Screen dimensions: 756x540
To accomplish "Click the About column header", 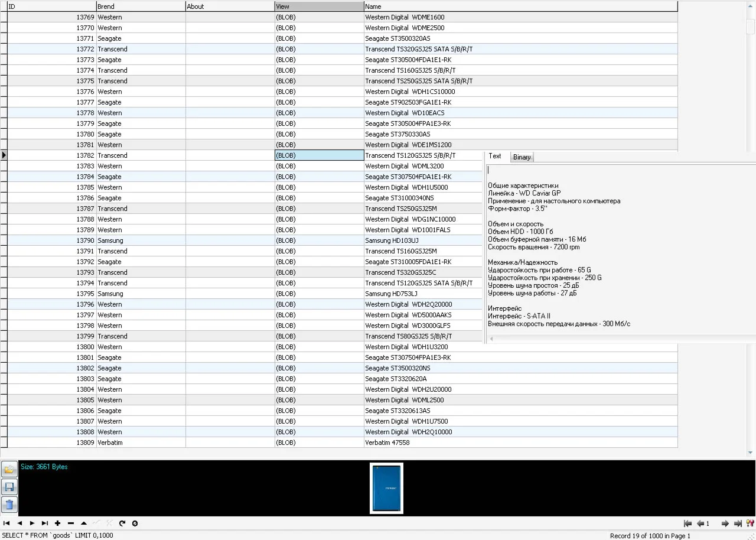I will (230, 6).
